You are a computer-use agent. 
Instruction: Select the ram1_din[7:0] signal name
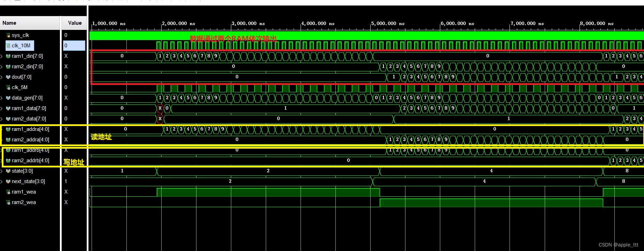tap(27, 56)
